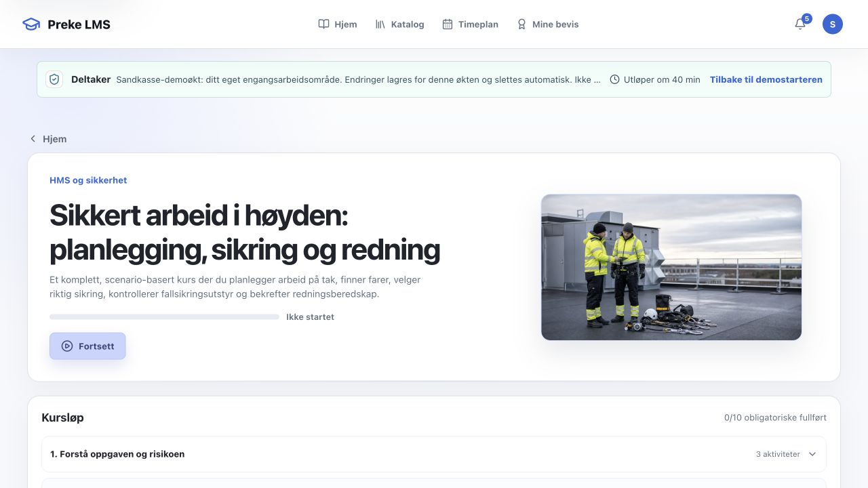
Task: Click the graduation cap logo icon
Action: point(31,24)
